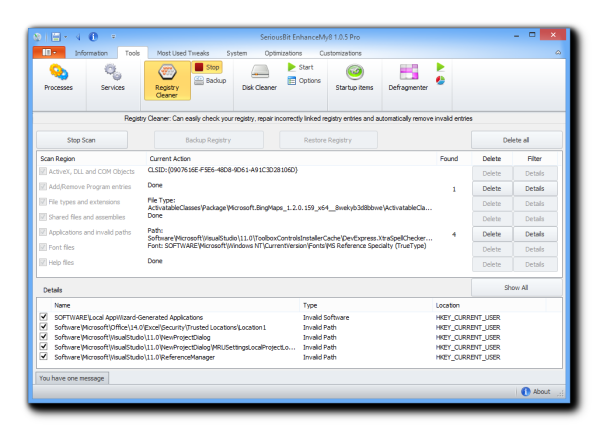Viewport: 600px width, 433px height.
Task: Open the System tab
Action: coord(236,53)
